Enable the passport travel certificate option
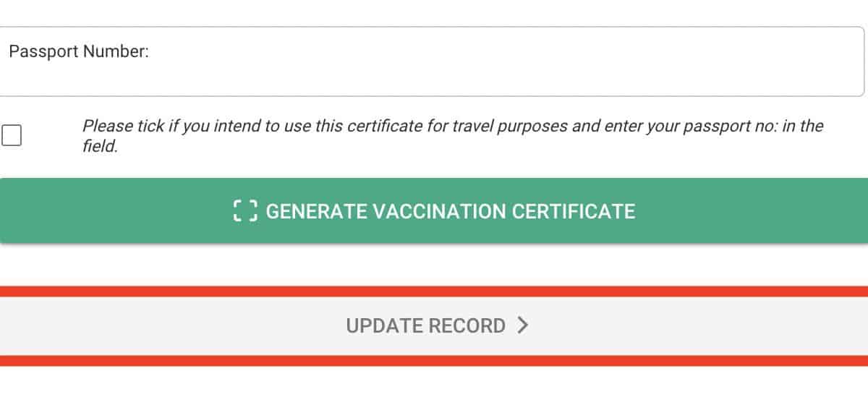The width and height of the screenshot is (868, 405). 12,135
